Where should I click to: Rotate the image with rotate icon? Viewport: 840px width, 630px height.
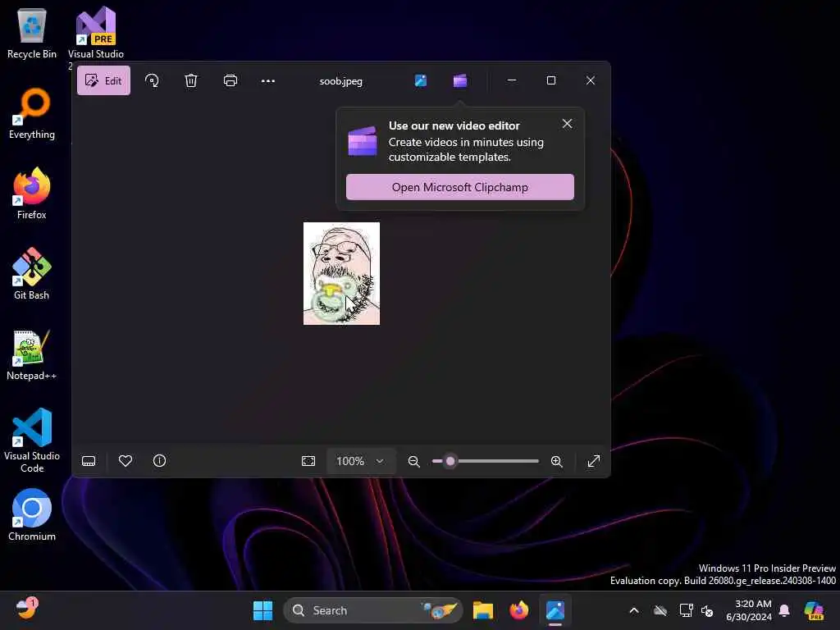tap(152, 81)
